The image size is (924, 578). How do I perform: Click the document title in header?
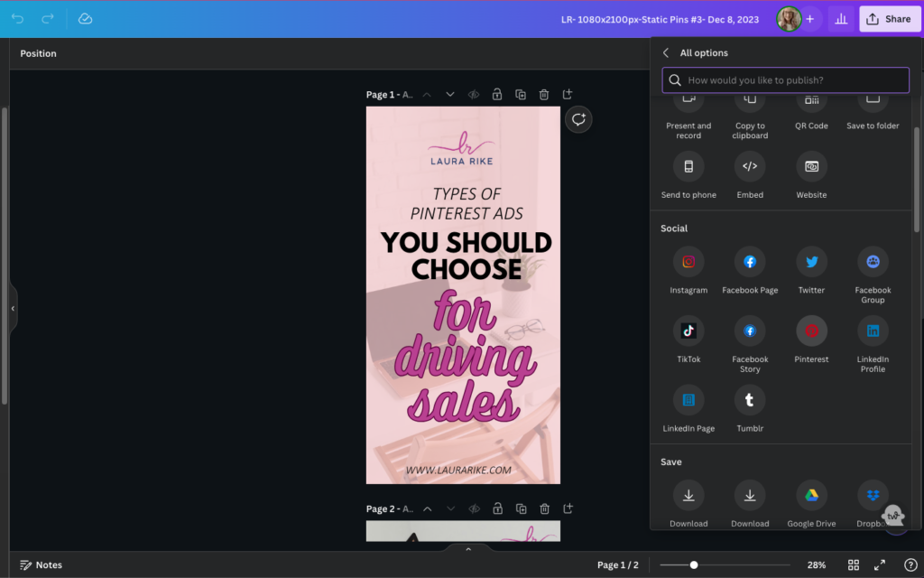click(660, 20)
